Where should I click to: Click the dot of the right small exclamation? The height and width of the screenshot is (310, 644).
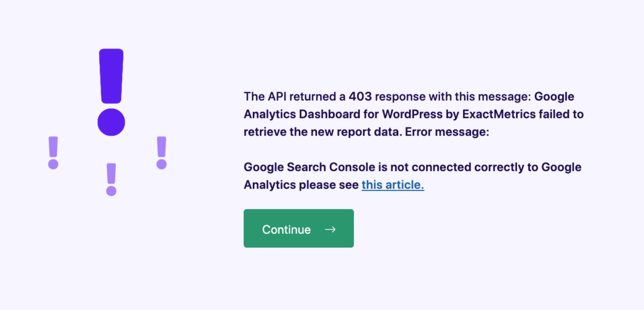(161, 164)
